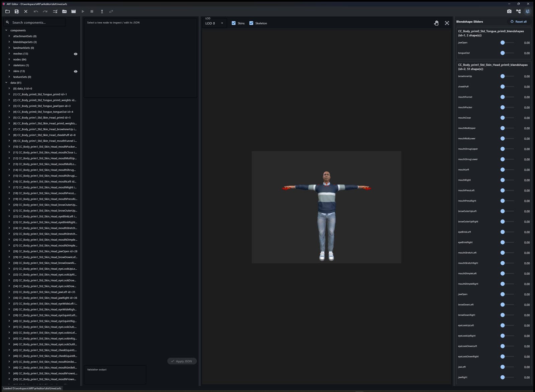Click the tongueOut slider handle

(x=503, y=53)
